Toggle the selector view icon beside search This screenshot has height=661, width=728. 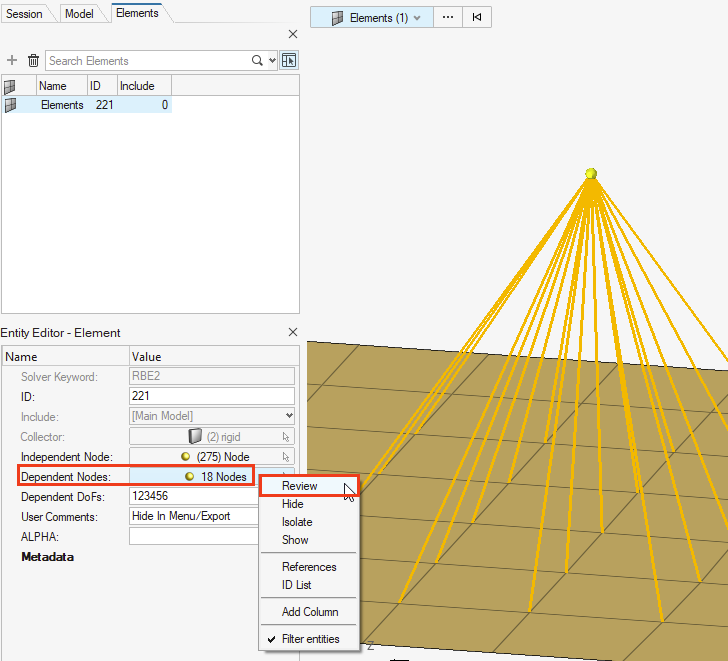[x=289, y=60]
